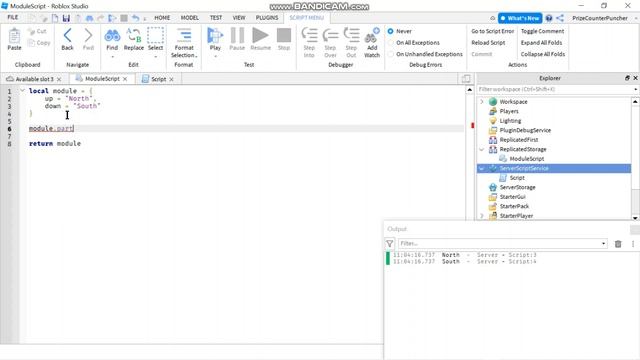Close the ModuleScript editor tab
Screen dimensions: 640x360
pos(125,79)
